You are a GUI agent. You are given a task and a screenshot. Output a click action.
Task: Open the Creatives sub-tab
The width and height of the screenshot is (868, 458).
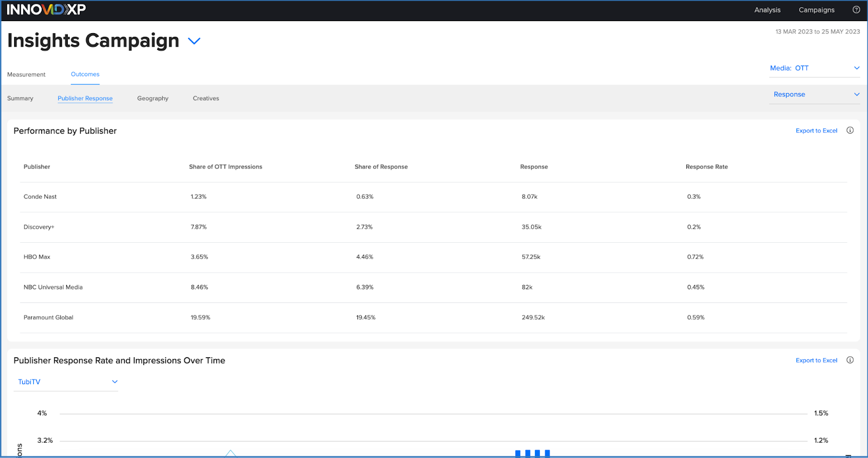(x=206, y=98)
